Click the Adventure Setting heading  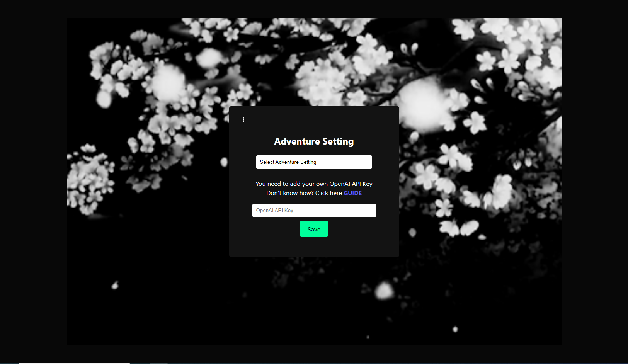tap(314, 141)
